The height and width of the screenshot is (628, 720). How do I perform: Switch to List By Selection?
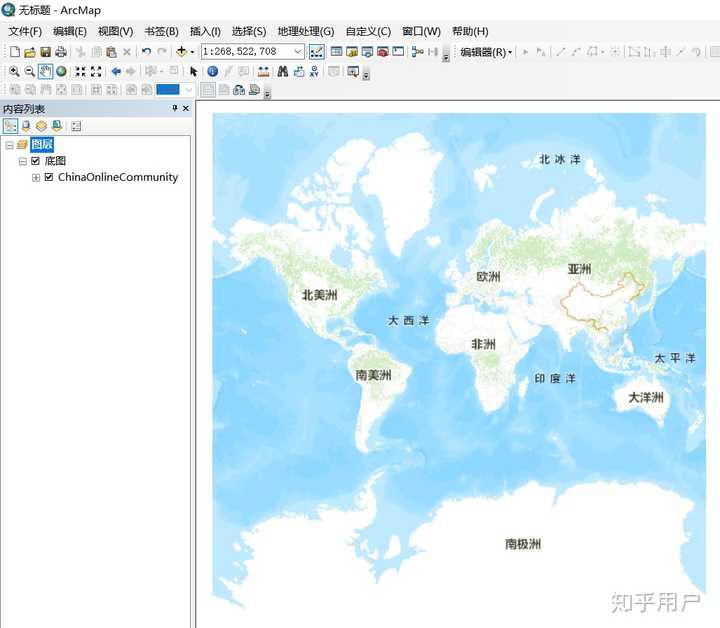pyautogui.click(x=57, y=126)
